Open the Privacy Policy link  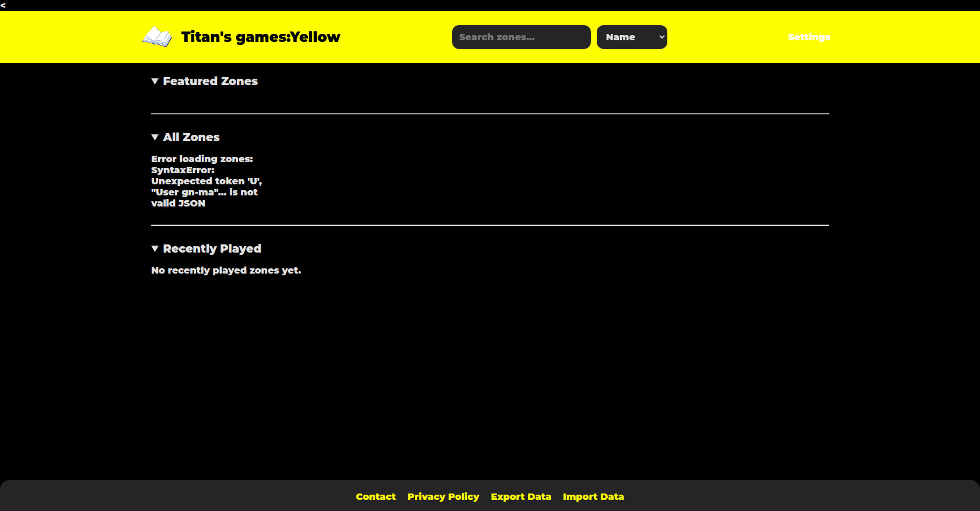(443, 497)
